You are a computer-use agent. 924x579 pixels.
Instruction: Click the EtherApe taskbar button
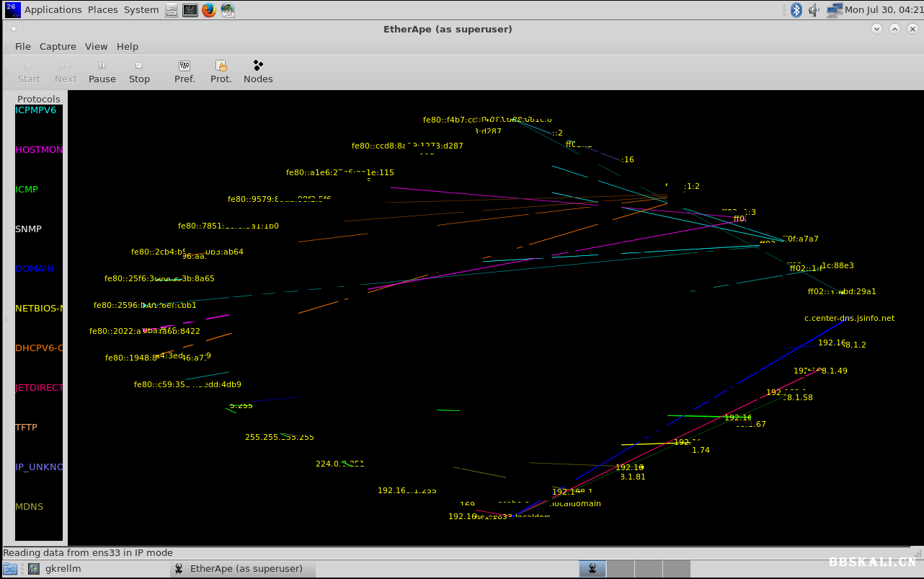click(246, 568)
